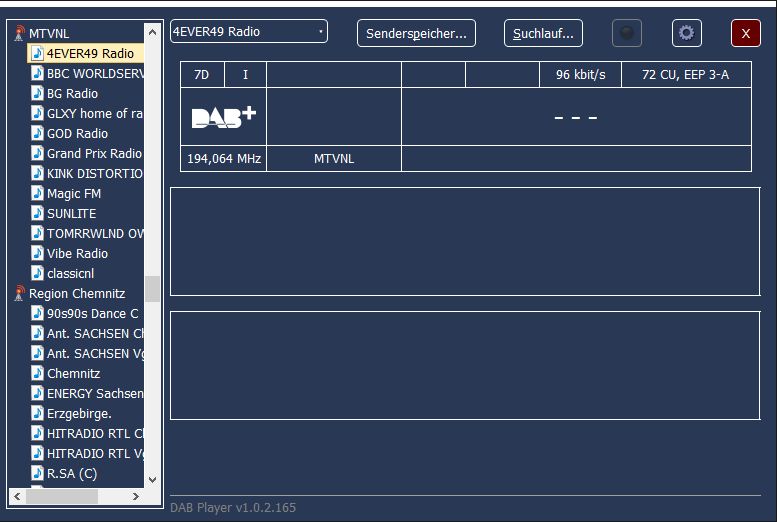Click the note icon beside Vibe Radio
Image resolution: width=777 pixels, height=522 pixels.
pos(38,254)
